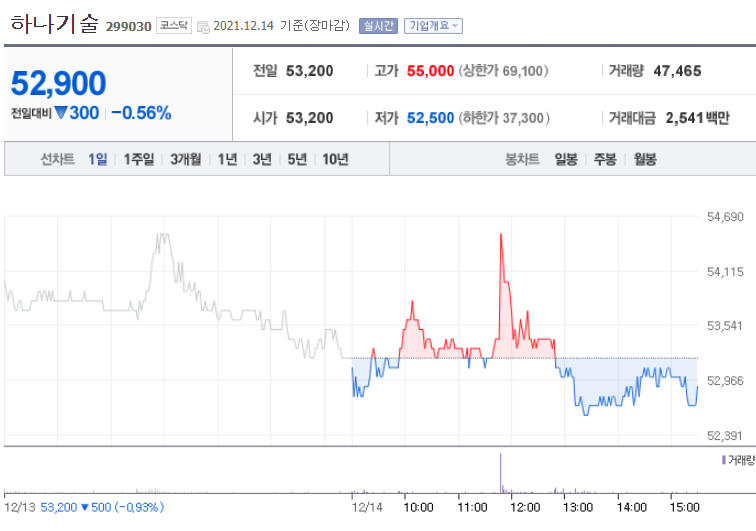
Task: Click the current price 52,900
Action: 58,83
